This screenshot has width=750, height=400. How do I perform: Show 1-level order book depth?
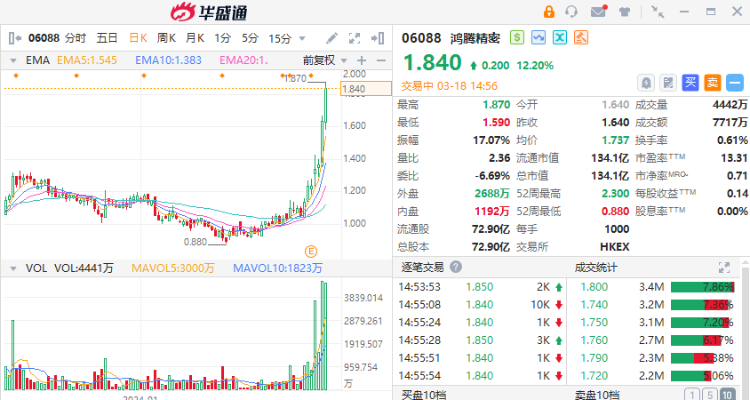692,395
